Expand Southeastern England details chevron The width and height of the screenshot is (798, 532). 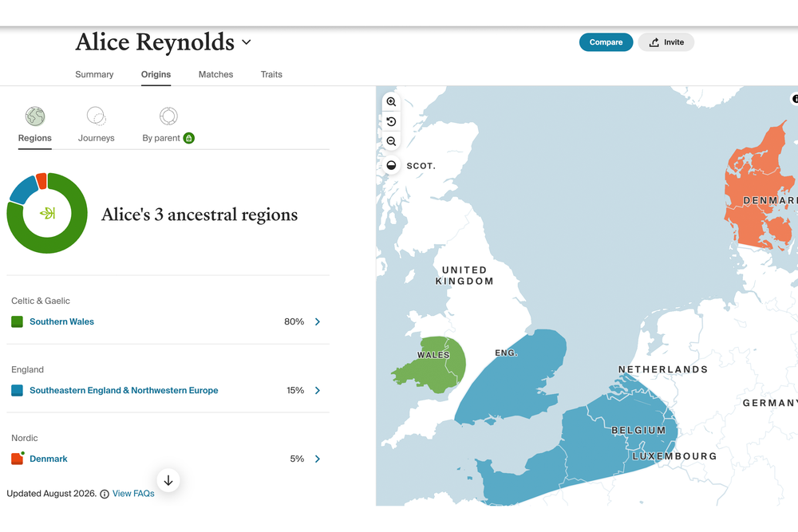tap(318, 390)
